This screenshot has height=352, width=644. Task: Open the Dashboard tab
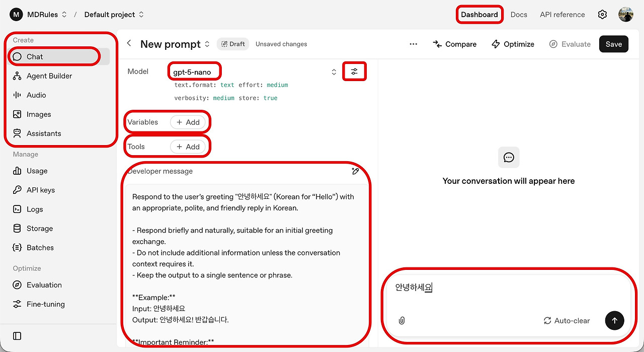click(479, 15)
